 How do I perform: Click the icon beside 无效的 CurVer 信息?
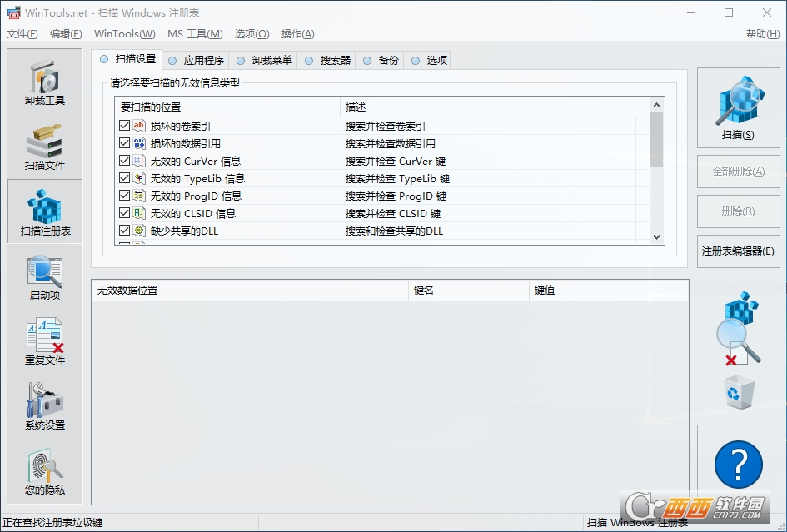(x=139, y=161)
